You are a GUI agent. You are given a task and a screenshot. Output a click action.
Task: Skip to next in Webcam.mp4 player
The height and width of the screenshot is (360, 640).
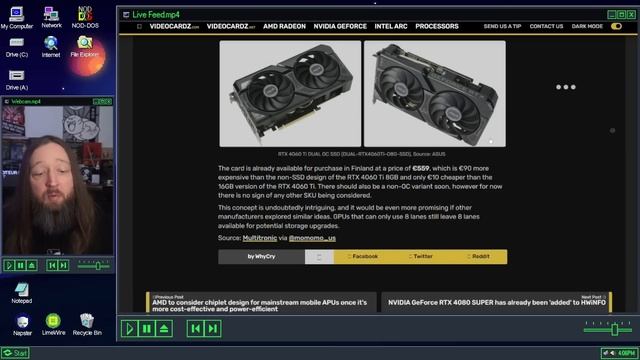point(63,266)
